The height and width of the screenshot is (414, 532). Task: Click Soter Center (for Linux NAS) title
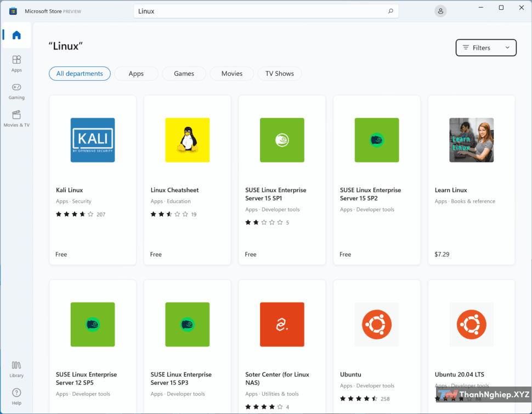[x=277, y=379]
